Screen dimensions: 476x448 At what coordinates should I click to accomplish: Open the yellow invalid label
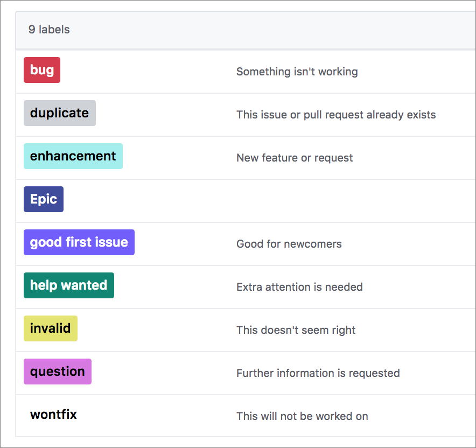coord(51,328)
